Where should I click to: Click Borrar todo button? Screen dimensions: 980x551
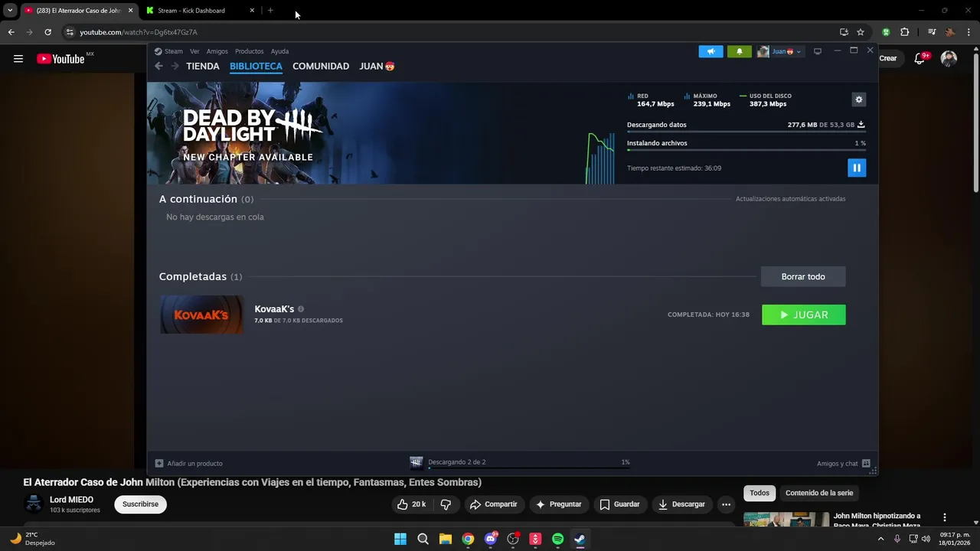[803, 276]
